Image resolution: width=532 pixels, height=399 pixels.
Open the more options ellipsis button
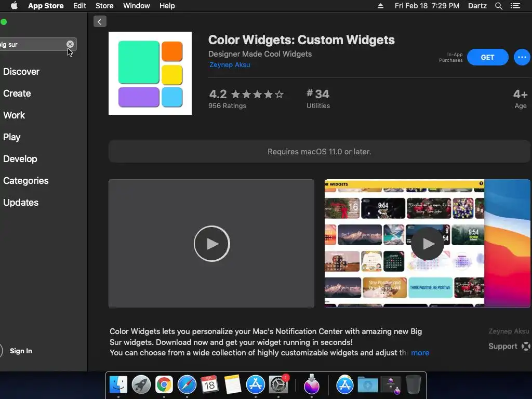point(522,57)
